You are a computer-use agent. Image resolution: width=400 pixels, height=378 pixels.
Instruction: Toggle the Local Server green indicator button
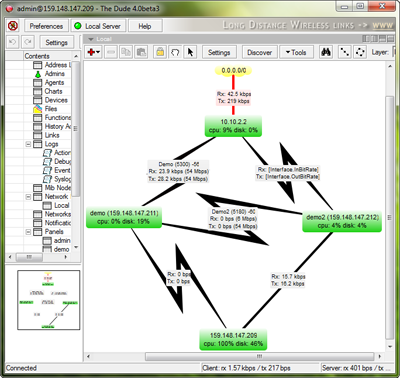[98, 26]
